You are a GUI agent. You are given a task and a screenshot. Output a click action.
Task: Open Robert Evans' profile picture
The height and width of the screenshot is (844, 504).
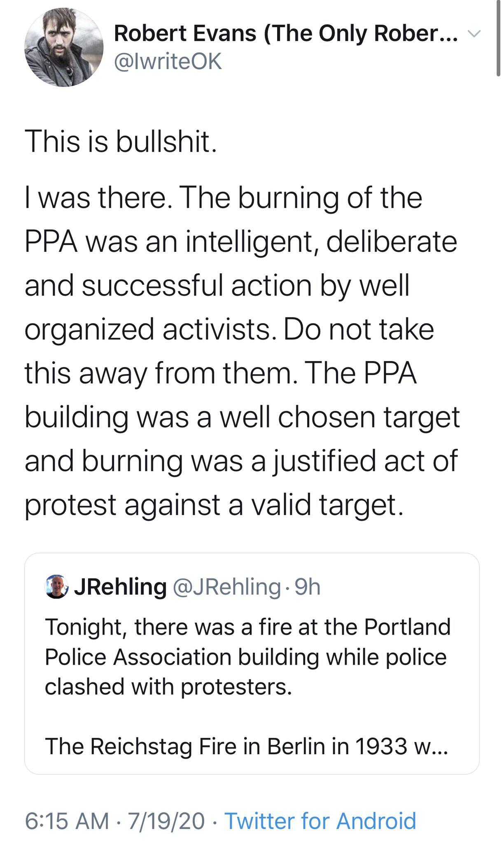tap(64, 47)
